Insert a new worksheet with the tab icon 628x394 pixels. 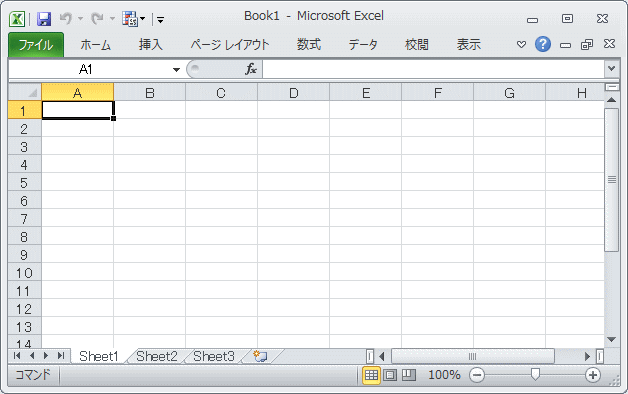pyautogui.click(x=260, y=356)
